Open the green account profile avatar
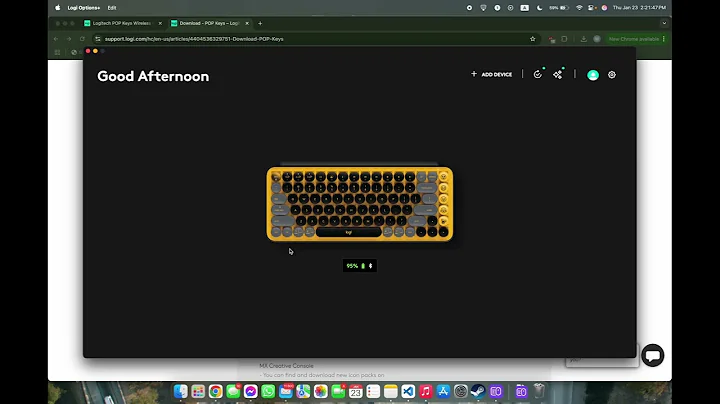Screen dimensions: 720x404 [593, 75]
